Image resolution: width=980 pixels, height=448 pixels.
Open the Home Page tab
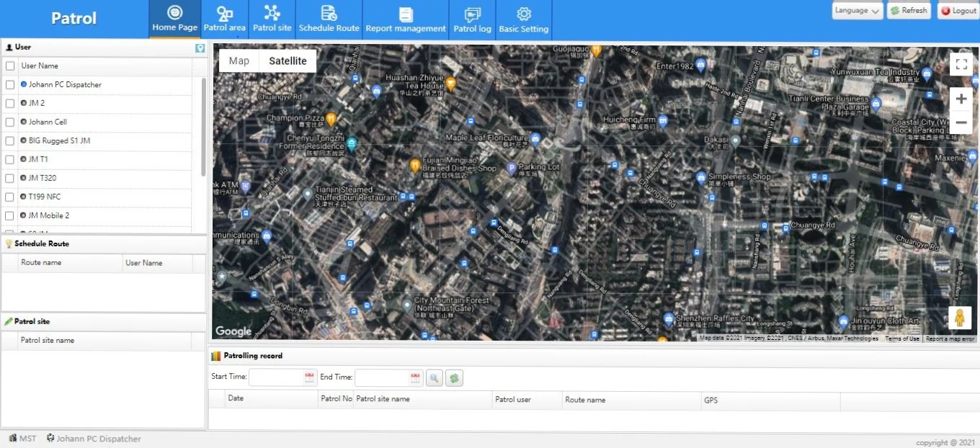pyautogui.click(x=174, y=19)
